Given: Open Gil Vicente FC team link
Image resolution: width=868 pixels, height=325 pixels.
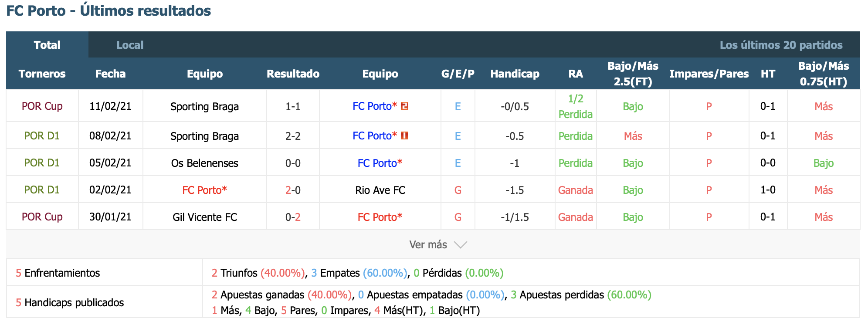Looking at the screenshot, I should pyautogui.click(x=204, y=217).
